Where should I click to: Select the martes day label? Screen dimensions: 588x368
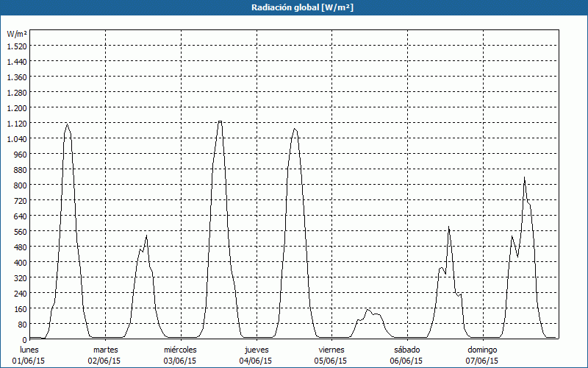point(106,350)
